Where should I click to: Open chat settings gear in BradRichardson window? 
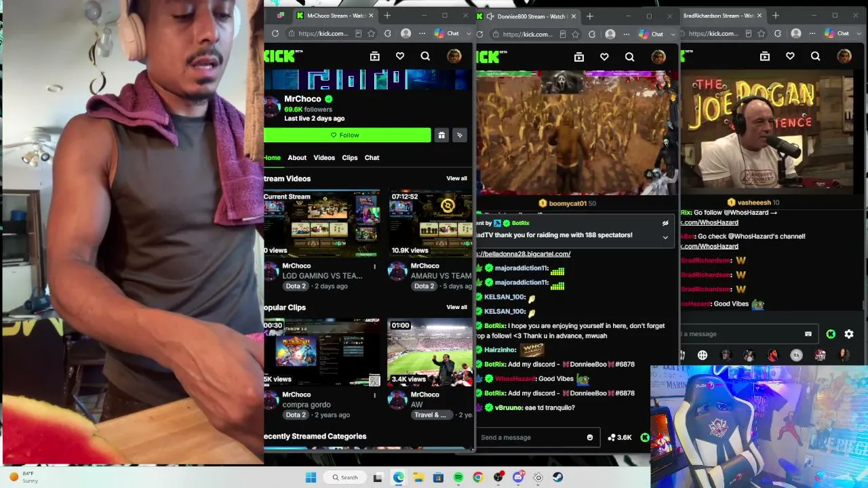(x=849, y=333)
